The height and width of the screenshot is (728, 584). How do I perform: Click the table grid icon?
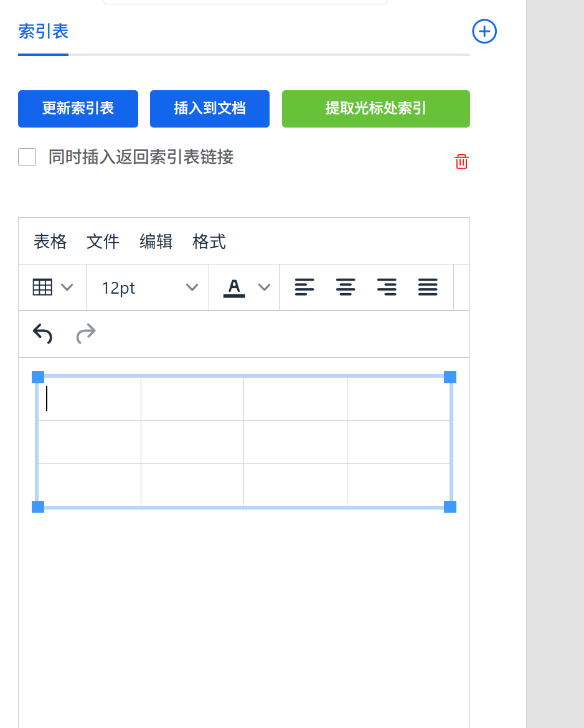point(42,287)
